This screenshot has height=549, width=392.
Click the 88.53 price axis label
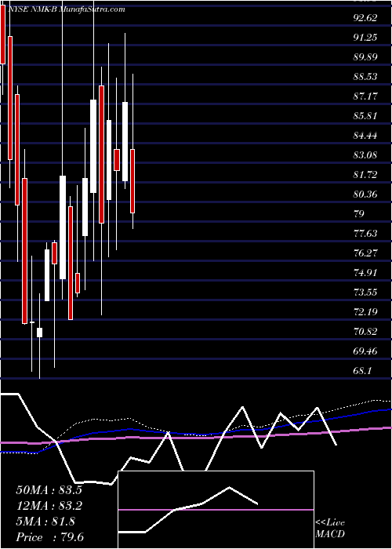pyautogui.click(x=365, y=76)
